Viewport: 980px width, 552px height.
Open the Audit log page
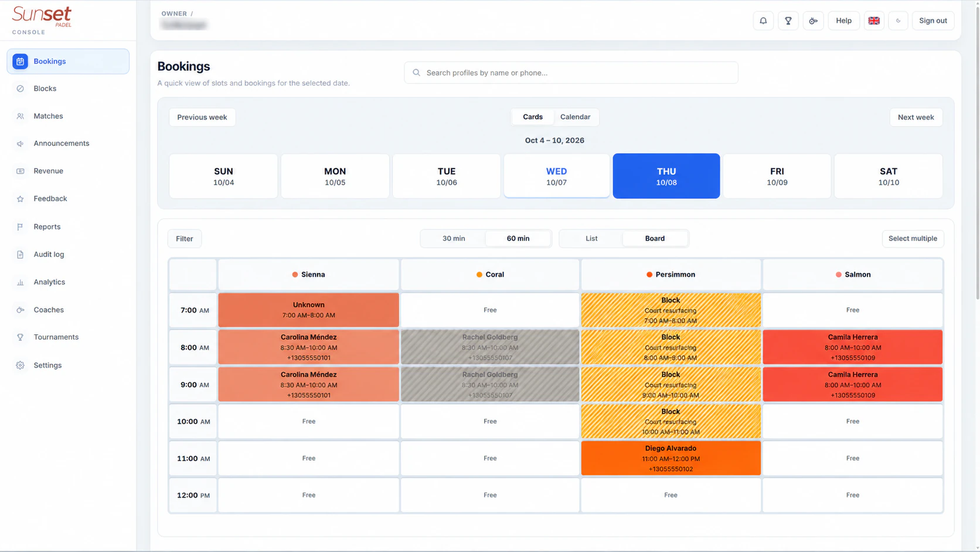[68, 254]
